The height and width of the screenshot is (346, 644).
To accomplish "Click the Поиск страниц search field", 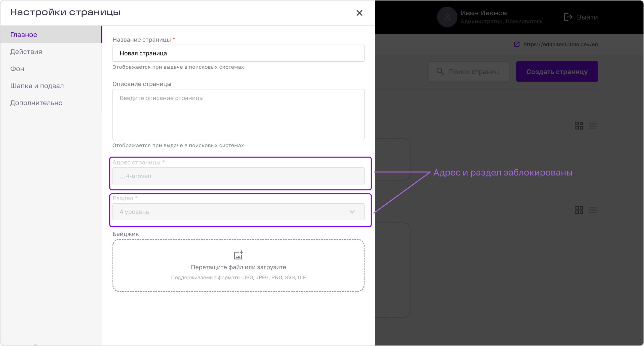I will [x=469, y=72].
